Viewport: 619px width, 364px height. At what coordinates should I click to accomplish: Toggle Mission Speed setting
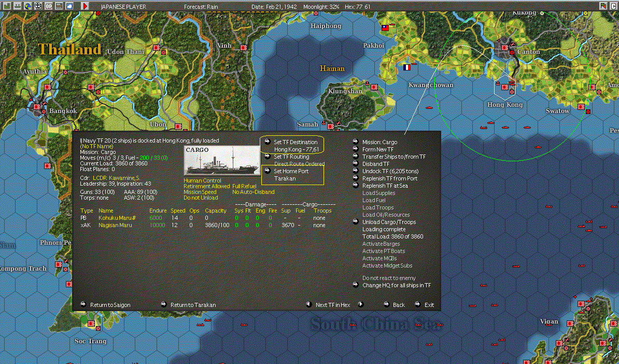200,192
